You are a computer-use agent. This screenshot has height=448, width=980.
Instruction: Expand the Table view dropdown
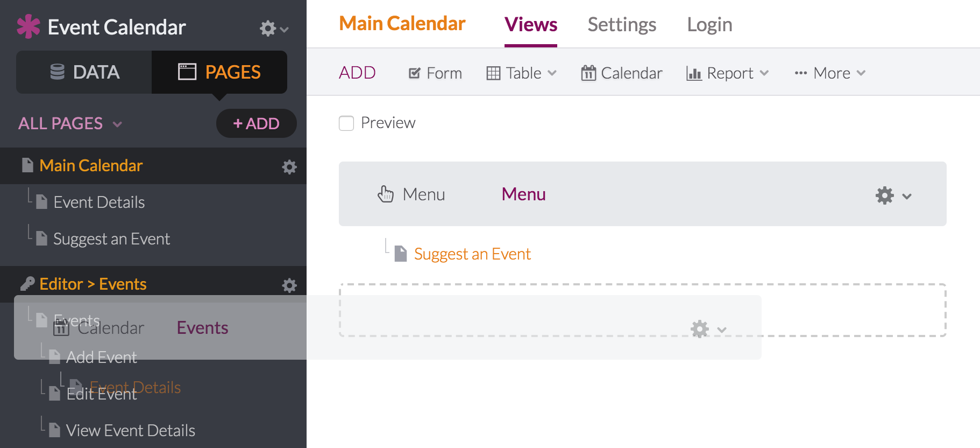point(521,73)
